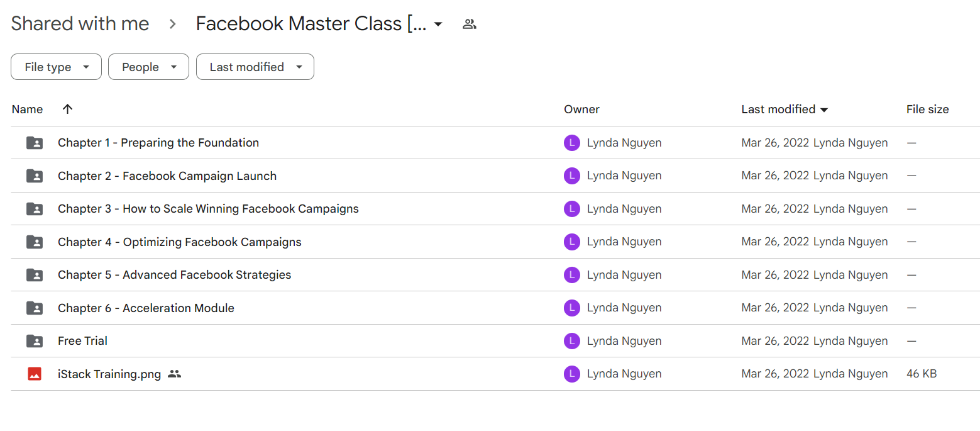The height and width of the screenshot is (431, 980).
Task: Open the Last modified filter dropdown
Action: (255, 67)
